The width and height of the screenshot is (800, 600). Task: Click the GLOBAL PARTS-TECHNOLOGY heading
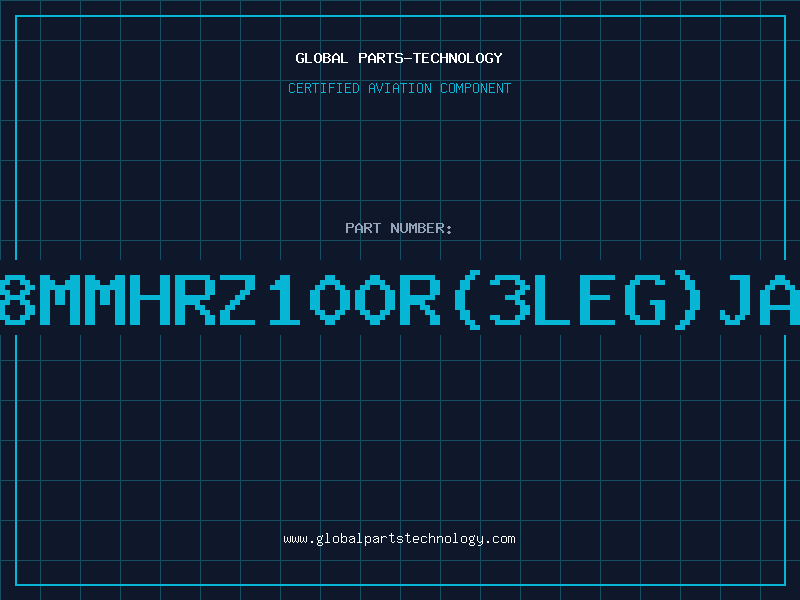(399, 58)
